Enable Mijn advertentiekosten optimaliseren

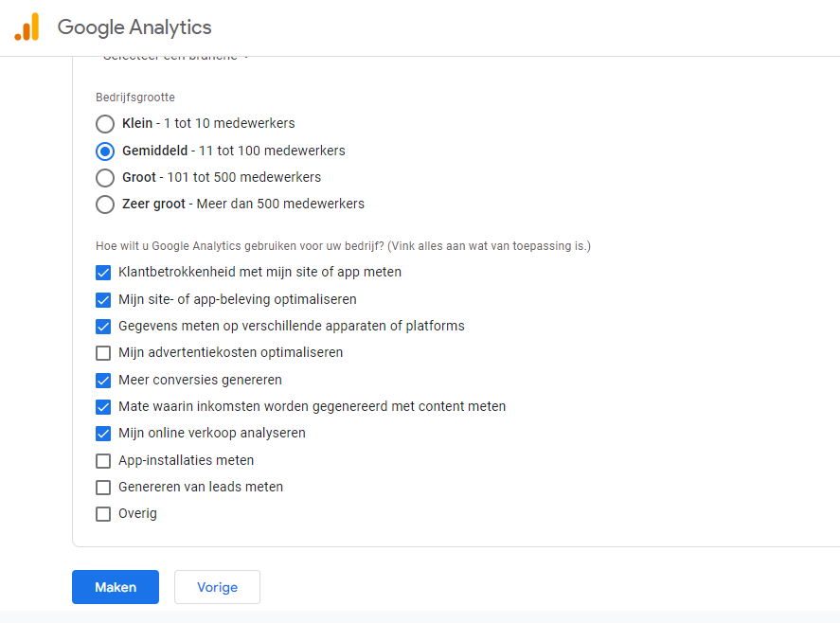(x=103, y=353)
